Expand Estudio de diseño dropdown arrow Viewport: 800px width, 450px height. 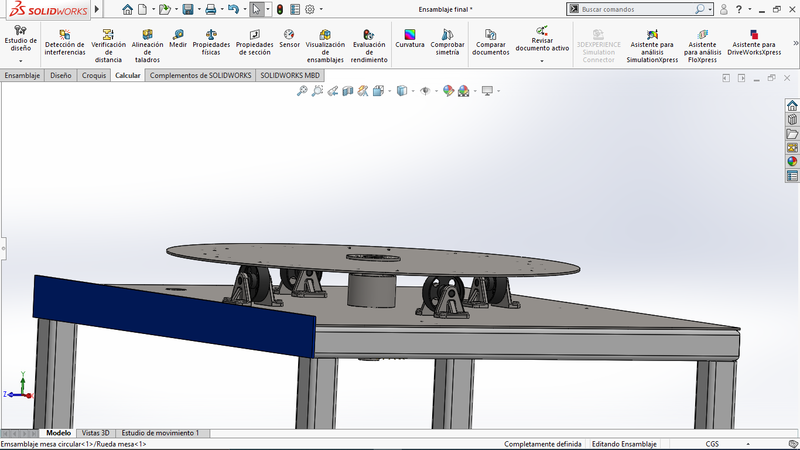[20, 61]
